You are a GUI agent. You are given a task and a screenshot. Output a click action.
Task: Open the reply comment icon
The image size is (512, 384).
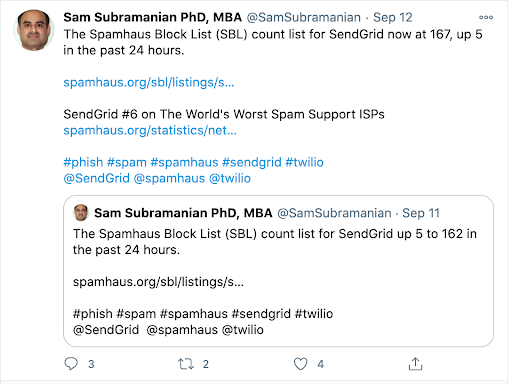(x=71, y=364)
